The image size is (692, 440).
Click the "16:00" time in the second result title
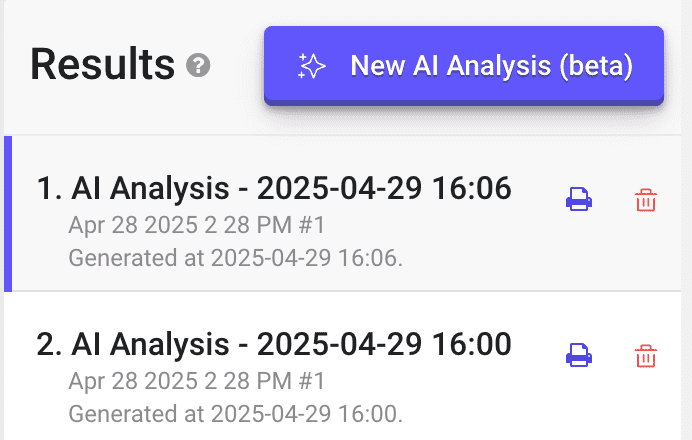[x=471, y=344]
